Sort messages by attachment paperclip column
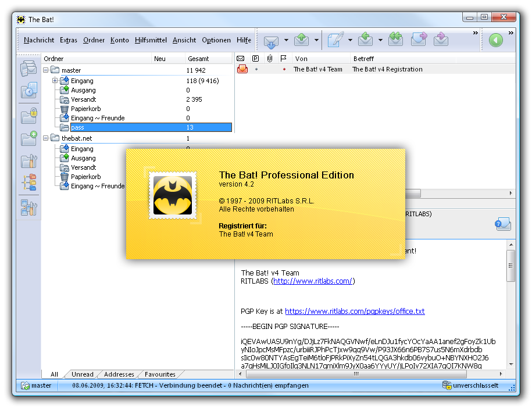This screenshot has height=408, width=532. [x=270, y=59]
